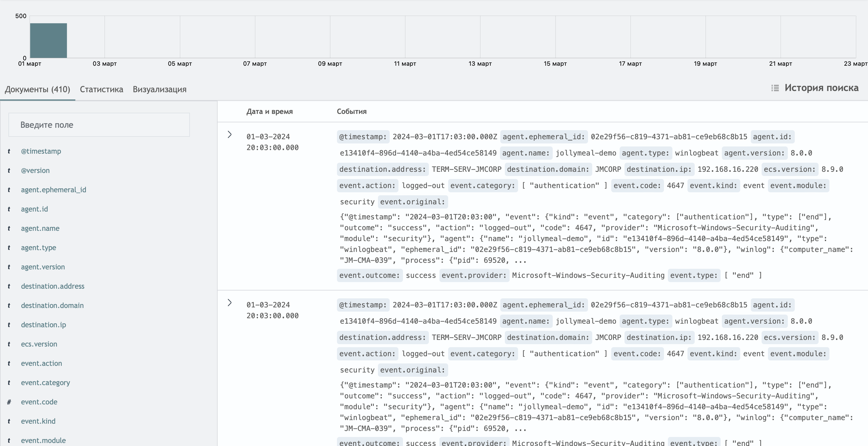Screen dimensions: 868x446
Task: Click the expand arrow on first log entry
Action: [x=230, y=134]
